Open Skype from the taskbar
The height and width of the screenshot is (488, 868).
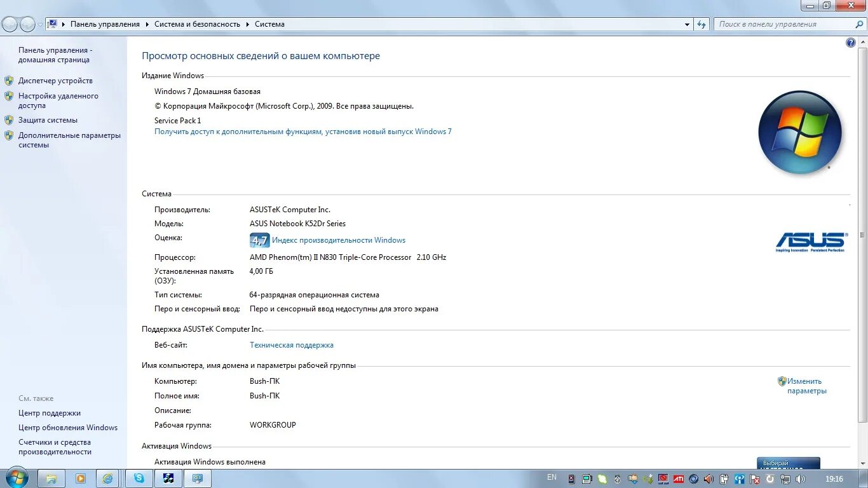tap(139, 478)
